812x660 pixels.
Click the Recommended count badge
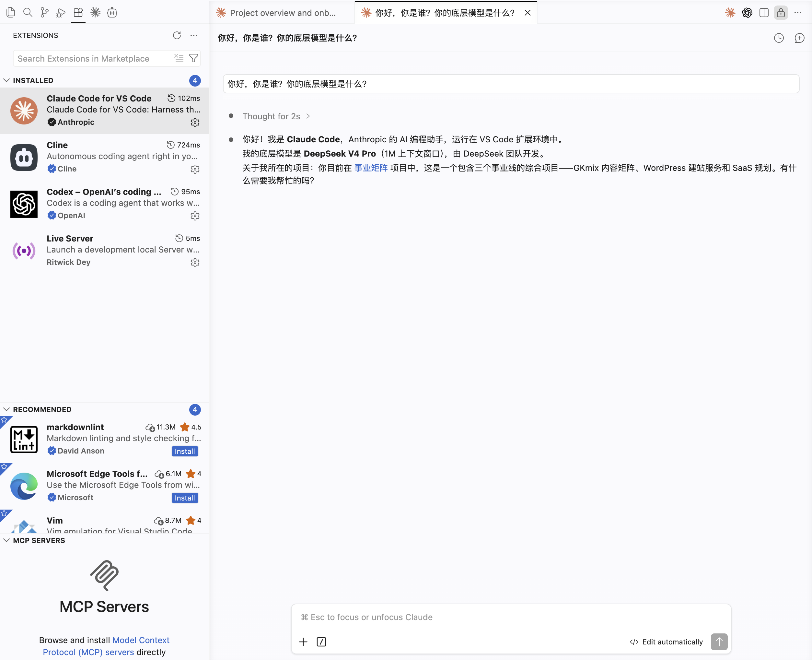(x=195, y=409)
